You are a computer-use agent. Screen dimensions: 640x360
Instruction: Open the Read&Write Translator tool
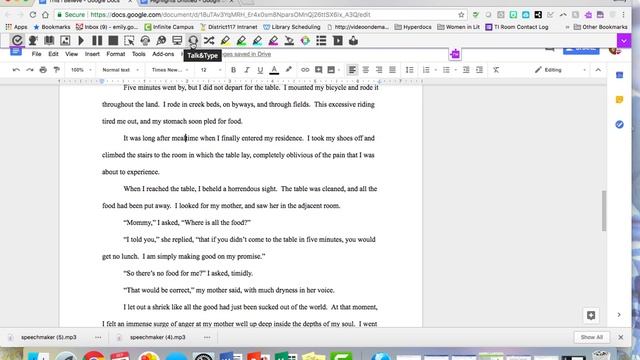[209, 40]
